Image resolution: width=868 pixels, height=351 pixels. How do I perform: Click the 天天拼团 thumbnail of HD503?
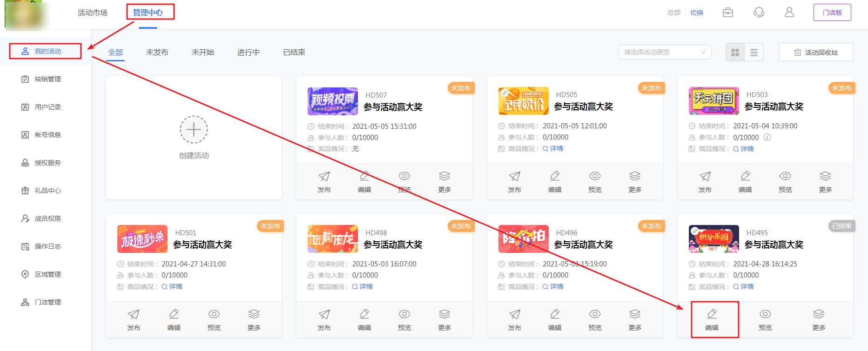714,101
